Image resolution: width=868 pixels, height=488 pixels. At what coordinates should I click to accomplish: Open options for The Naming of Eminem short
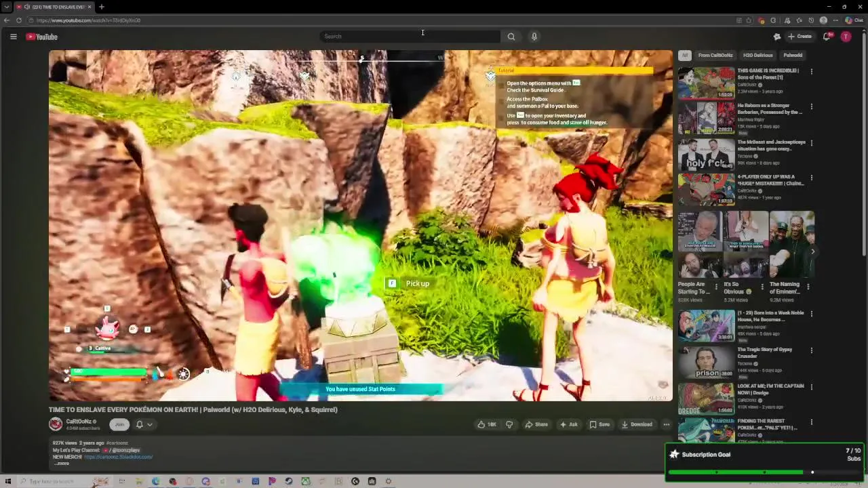pos(808,286)
